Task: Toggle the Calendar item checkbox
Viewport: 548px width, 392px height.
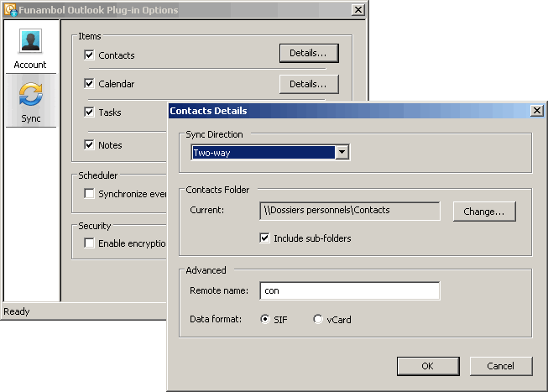Action: coord(90,84)
